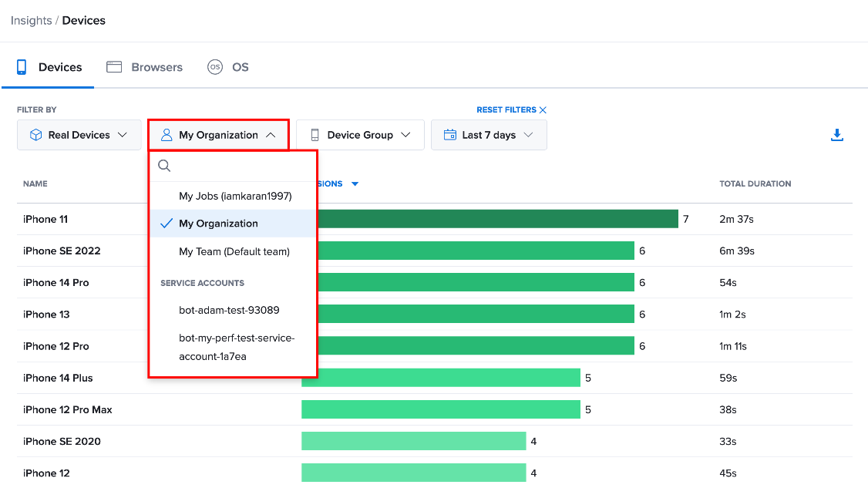
Task: Choose bot-adam-test-93089 service account
Action: point(233,310)
